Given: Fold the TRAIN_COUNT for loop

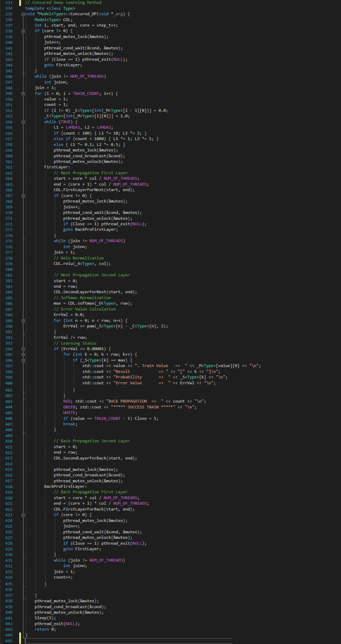Looking at the screenshot, I should click(23, 93).
